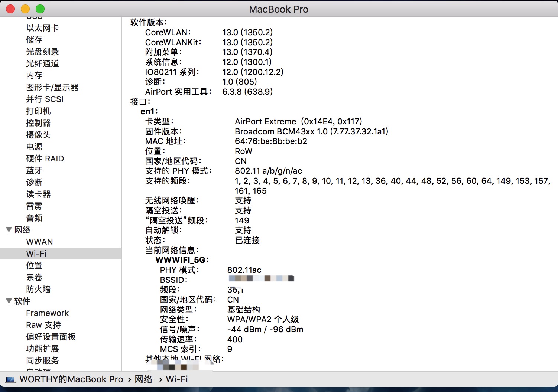This screenshot has height=392, width=558.
Task: Open the 内存 sidebar item
Action: click(x=34, y=75)
